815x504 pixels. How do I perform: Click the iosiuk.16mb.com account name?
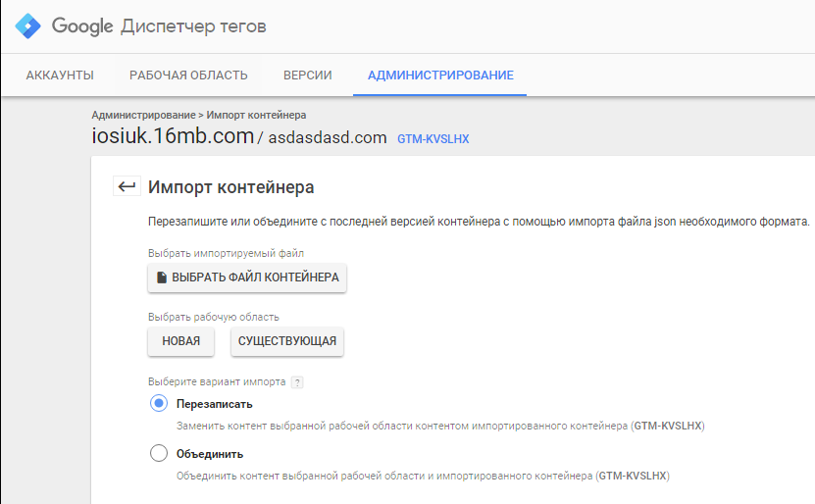173,136
